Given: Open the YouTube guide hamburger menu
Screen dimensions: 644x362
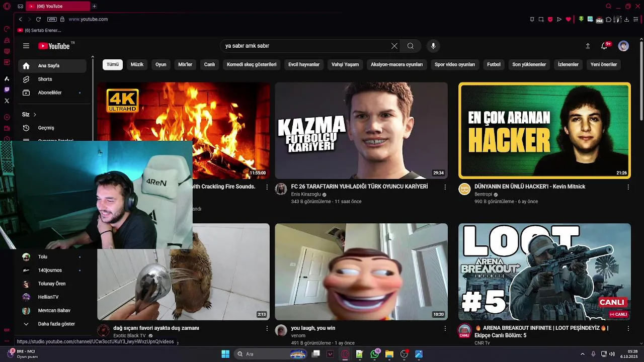Looking at the screenshot, I should click(x=26, y=46).
